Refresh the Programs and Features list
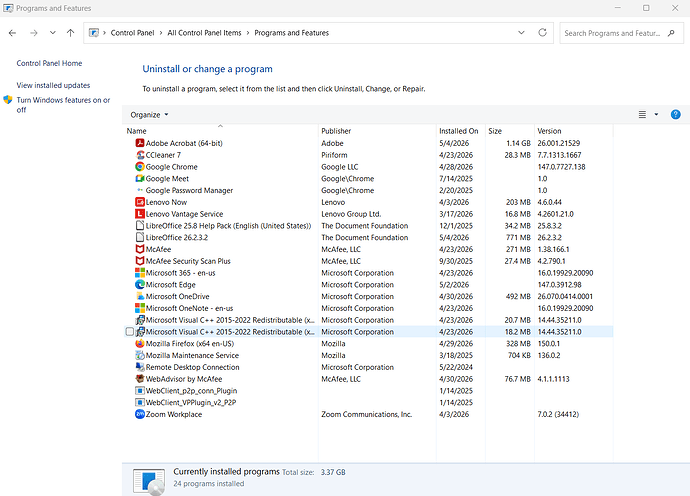 click(543, 33)
